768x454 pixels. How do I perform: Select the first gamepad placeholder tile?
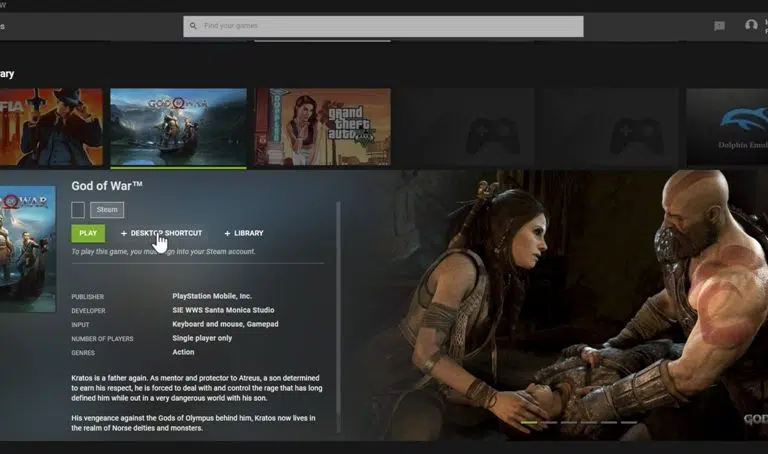tap(492, 127)
